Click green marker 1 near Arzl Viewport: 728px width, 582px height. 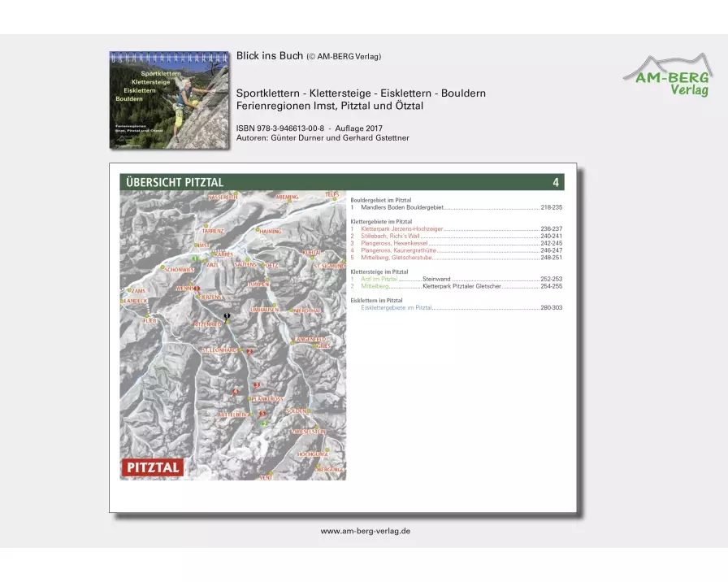(194, 259)
